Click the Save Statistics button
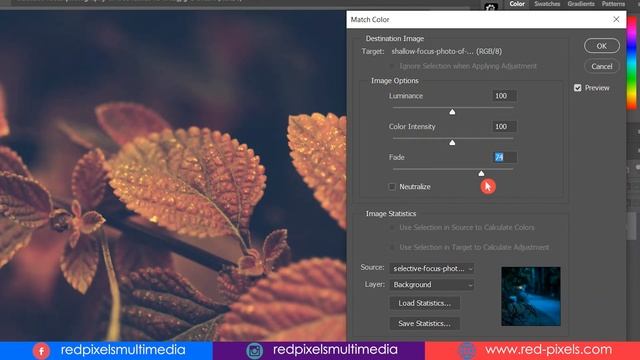The width and height of the screenshot is (640, 360). coord(424,323)
